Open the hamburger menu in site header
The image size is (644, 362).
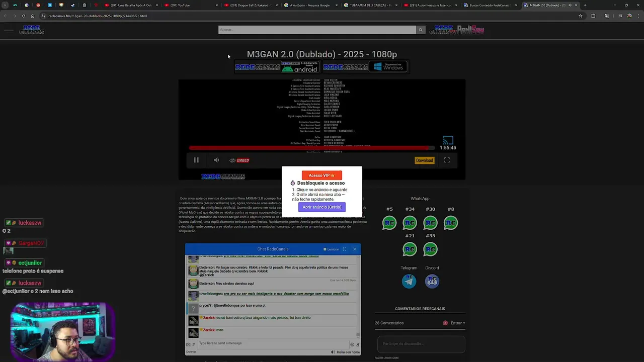click(x=9, y=31)
